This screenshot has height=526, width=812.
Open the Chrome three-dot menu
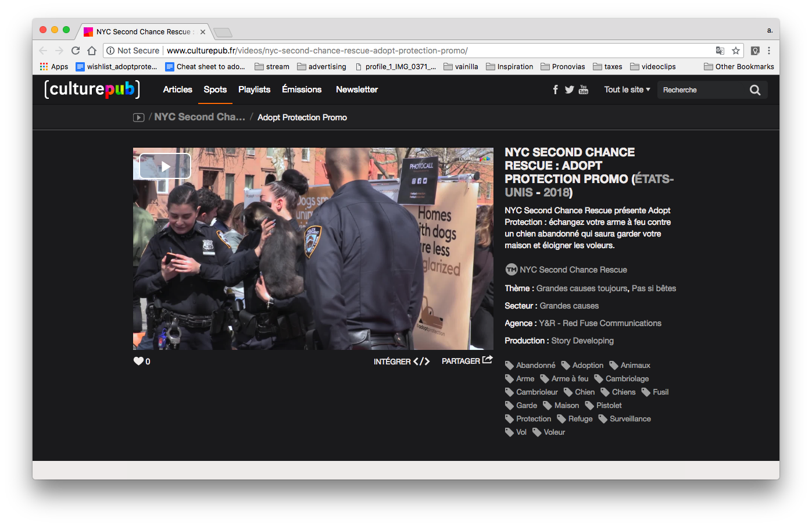click(x=769, y=51)
